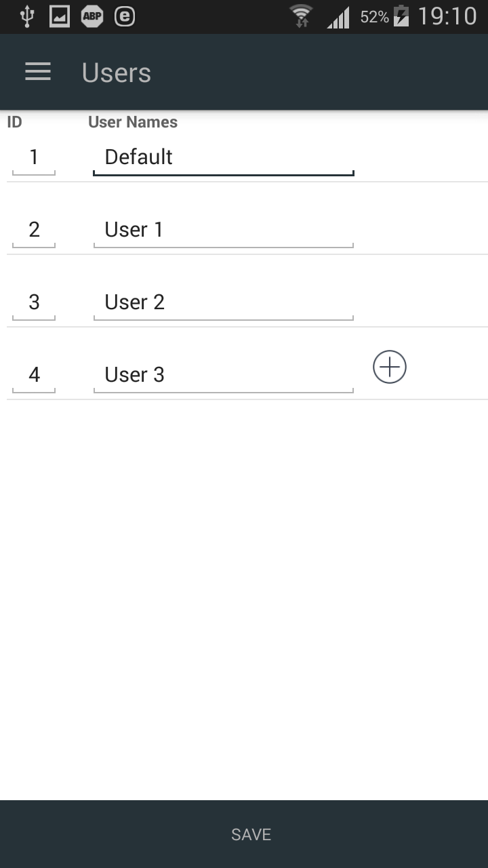Click the 'User Names' column header
The width and height of the screenshot is (488, 868).
click(x=131, y=122)
